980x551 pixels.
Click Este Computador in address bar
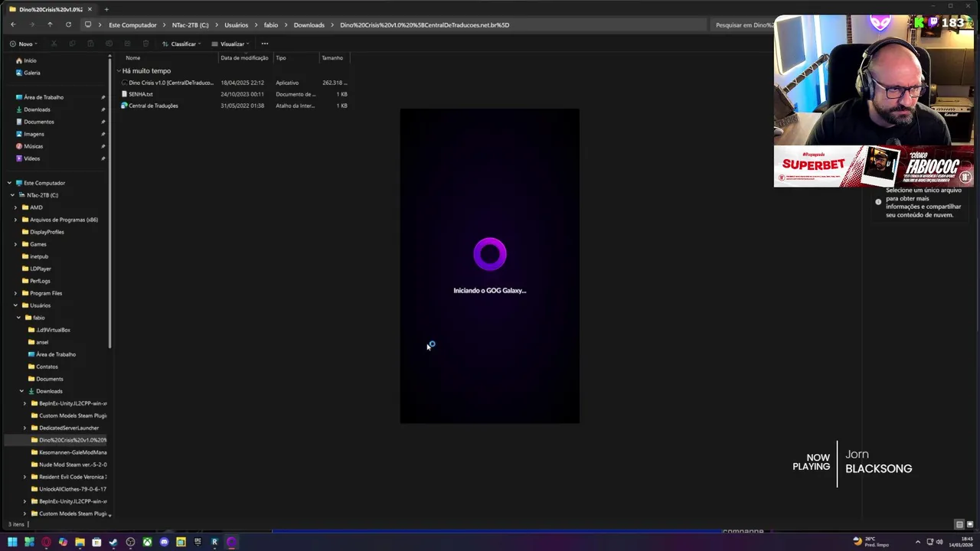coord(132,24)
